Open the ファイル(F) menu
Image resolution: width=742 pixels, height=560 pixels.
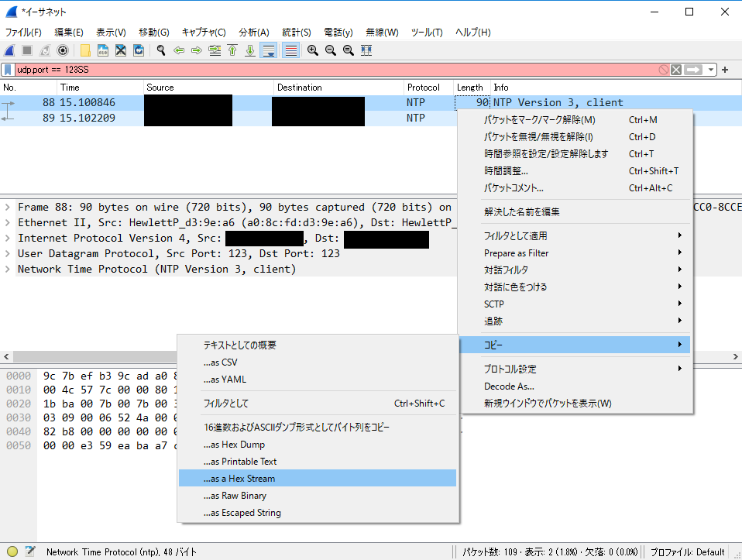tap(23, 33)
